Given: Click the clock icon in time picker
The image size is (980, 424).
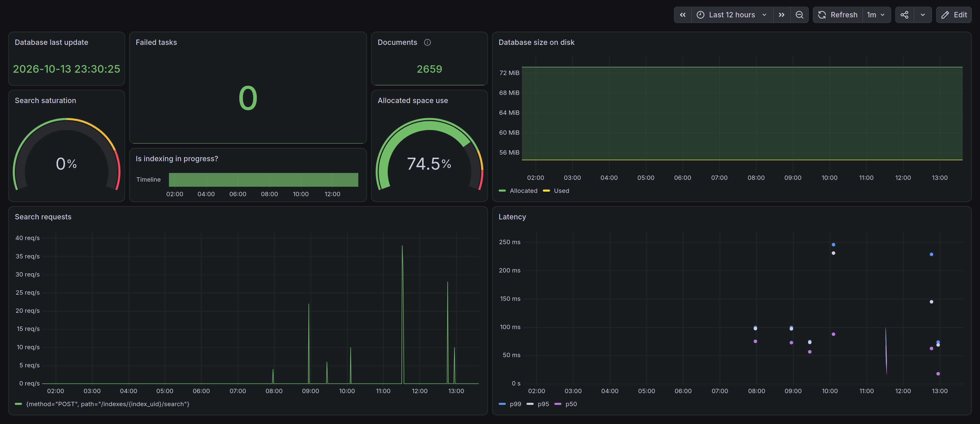Looking at the screenshot, I should [700, 15].
